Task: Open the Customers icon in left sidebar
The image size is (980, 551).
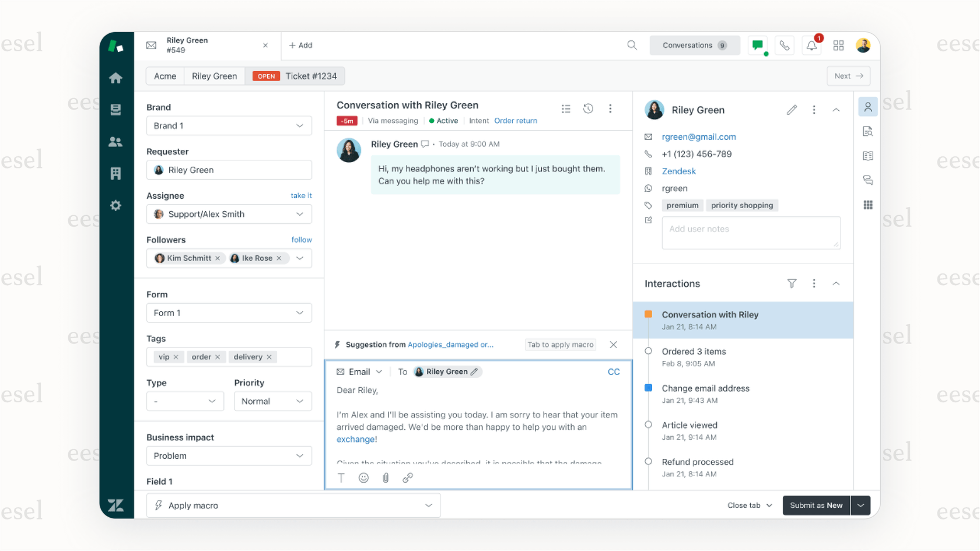Action: [x=116, y=142]
